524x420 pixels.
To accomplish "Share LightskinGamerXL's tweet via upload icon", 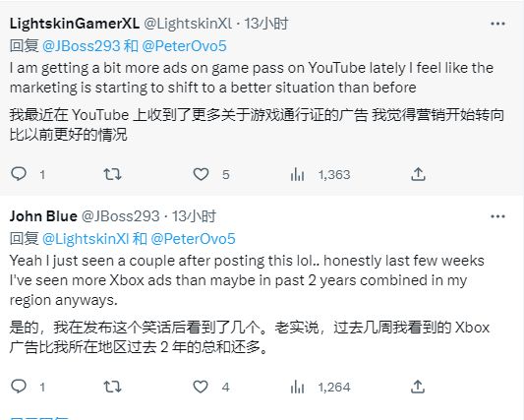I will pos(418,174).
